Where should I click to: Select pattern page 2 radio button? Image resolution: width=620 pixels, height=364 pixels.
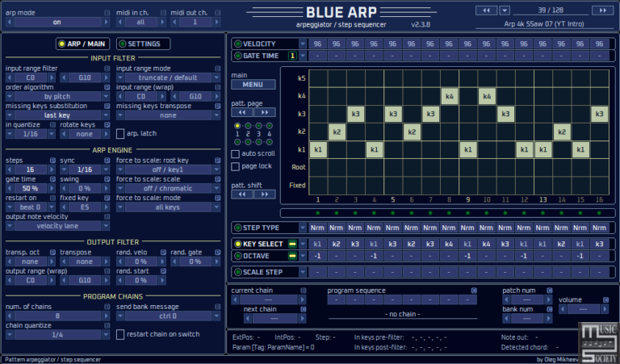pyautogui.click(x=248, y=126)
